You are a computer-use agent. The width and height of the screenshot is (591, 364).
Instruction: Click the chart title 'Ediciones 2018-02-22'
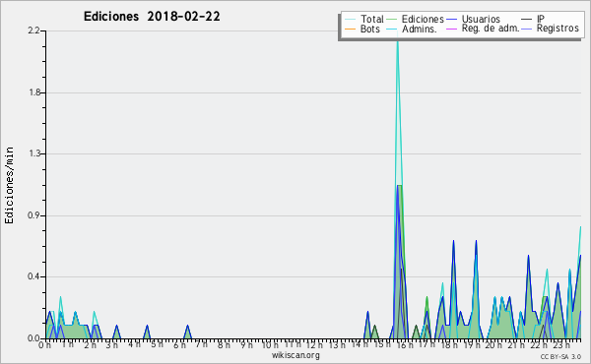tap(152, 17)
